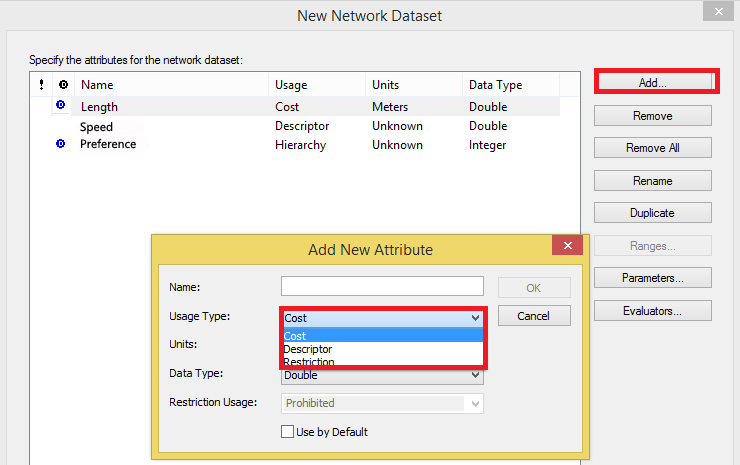Expand the Usage Type dropdown arrow
This screenshot has width=740, height=465.
point(475,318)
